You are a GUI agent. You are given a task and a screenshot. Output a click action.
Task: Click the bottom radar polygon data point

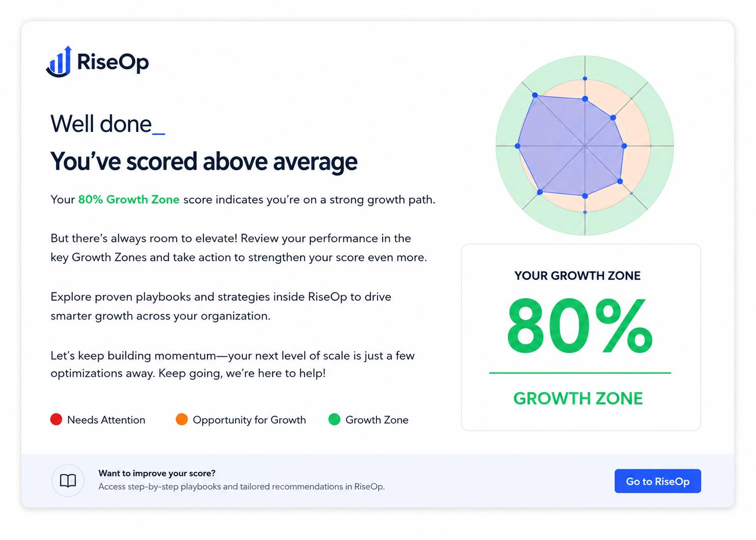click(x=585, y=196)
